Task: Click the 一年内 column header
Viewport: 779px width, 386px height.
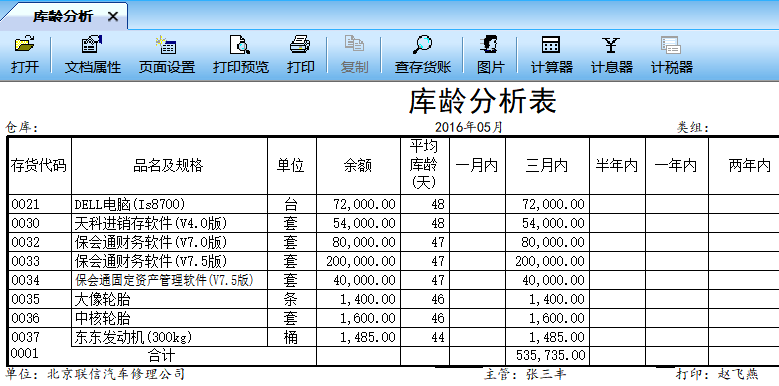Action: (x=677, y=166)
